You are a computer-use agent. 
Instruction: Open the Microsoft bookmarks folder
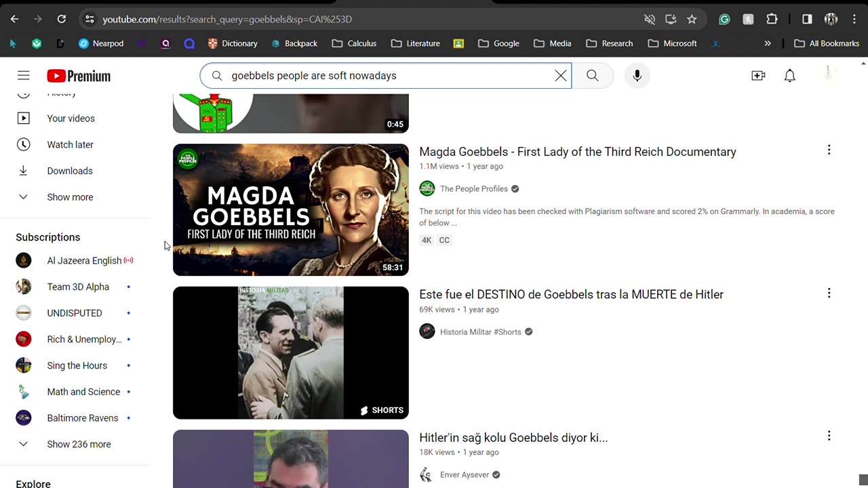tap(673, 43)
